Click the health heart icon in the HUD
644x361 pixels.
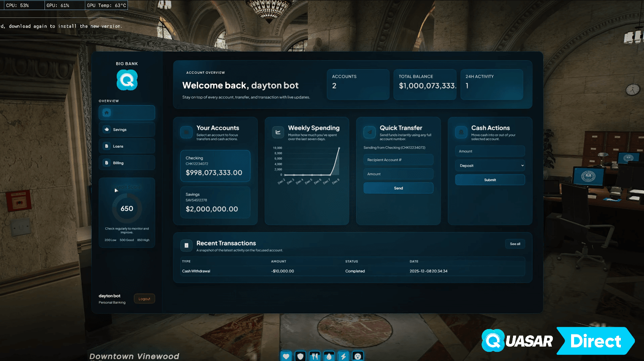click(286, 356)
